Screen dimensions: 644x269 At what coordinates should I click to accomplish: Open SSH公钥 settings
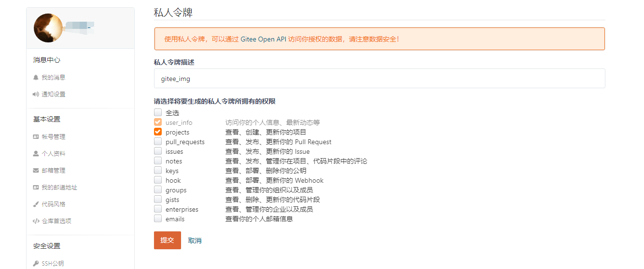pyautogui.click(x=53, y=264)
